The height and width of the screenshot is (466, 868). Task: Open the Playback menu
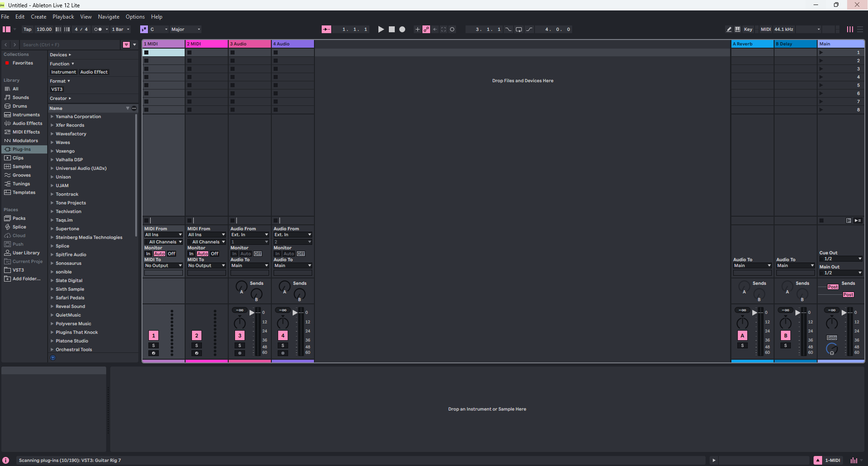[63, 17]
